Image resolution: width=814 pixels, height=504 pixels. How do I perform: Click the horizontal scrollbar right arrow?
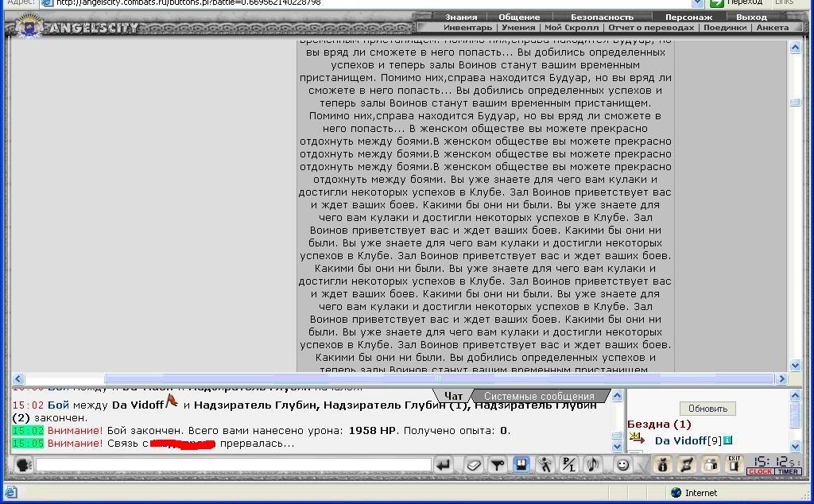[x=782, y=379]
